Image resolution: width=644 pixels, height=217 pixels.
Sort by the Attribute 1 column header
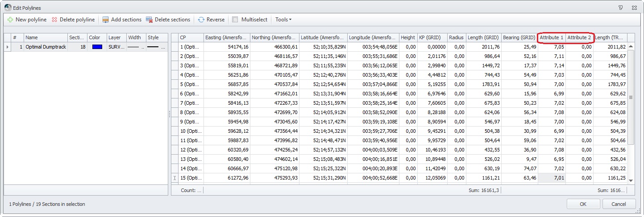(552, 37)
